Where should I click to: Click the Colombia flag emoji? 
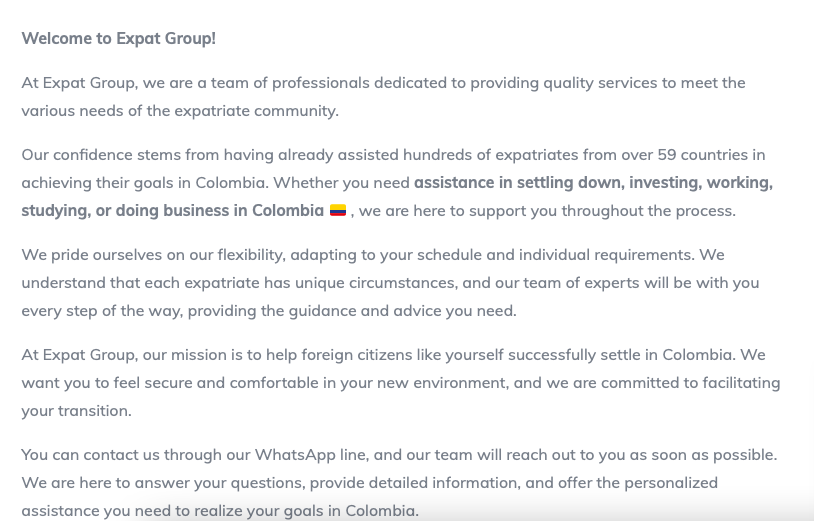point(338,211)
